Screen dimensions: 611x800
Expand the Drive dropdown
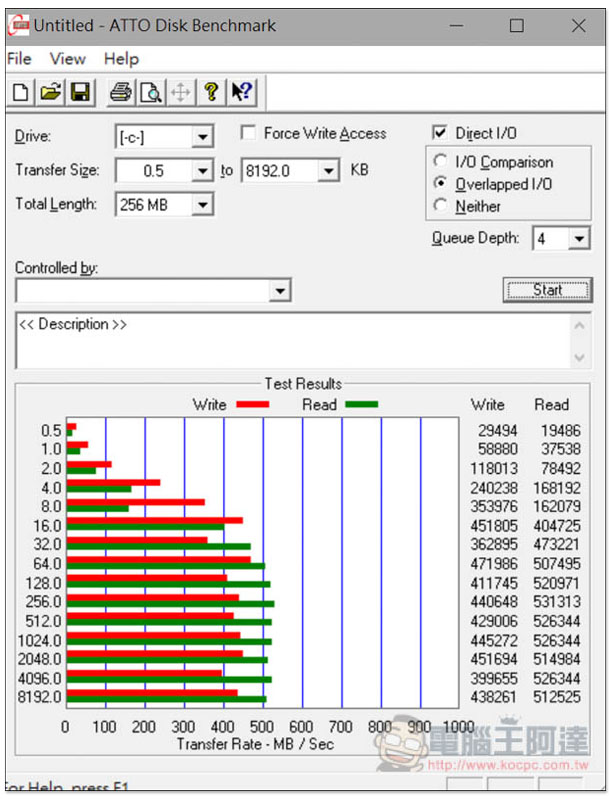click(202, 137)
